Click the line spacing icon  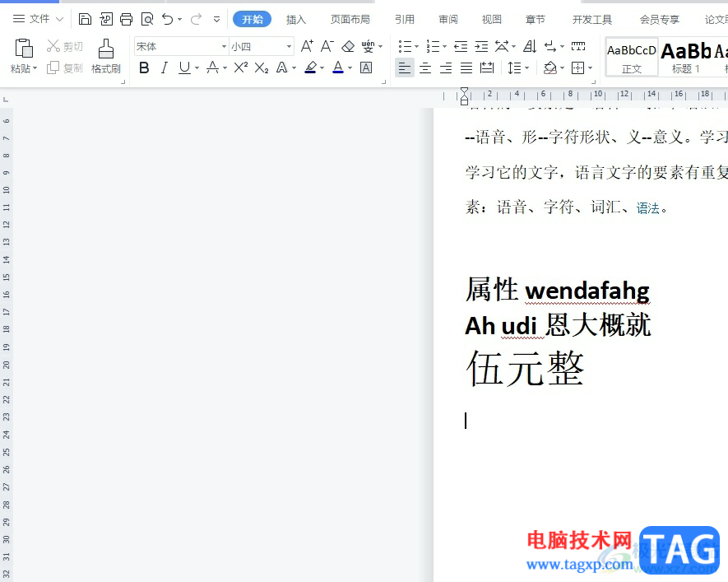pyautogui.click(x=514, y=68)
